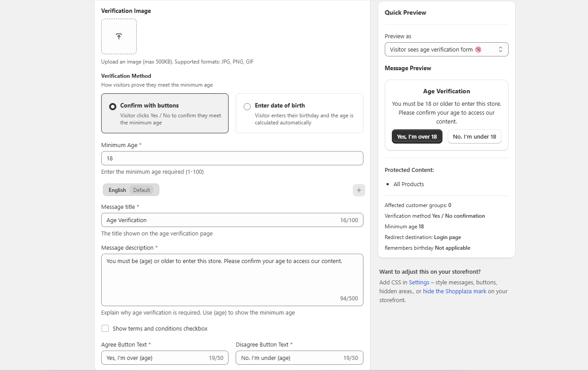Edit the Disagree Button Text field
The height and width of the screenshot is (371, 588).
300,358
